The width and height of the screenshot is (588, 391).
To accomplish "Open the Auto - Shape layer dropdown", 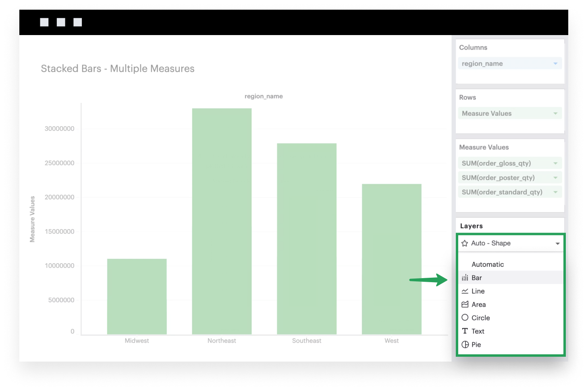I will coord(557,243).
